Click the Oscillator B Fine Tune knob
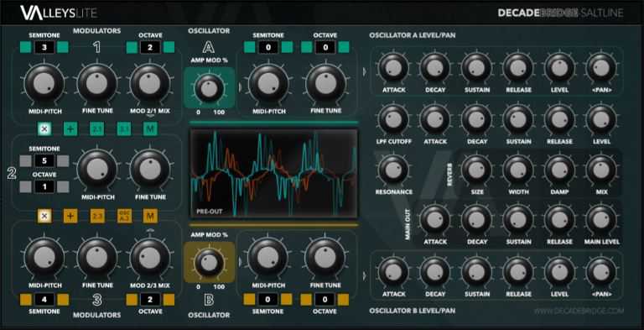The width and height of the screenshot is (644, 330). (x=325, y=258)
